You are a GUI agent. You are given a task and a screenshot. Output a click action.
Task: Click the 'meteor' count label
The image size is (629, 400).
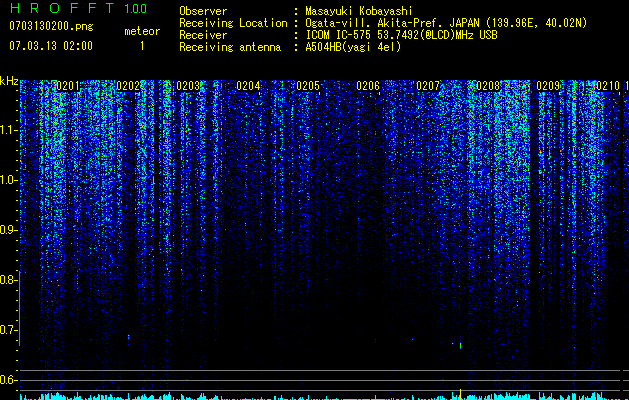click(142, 31)
